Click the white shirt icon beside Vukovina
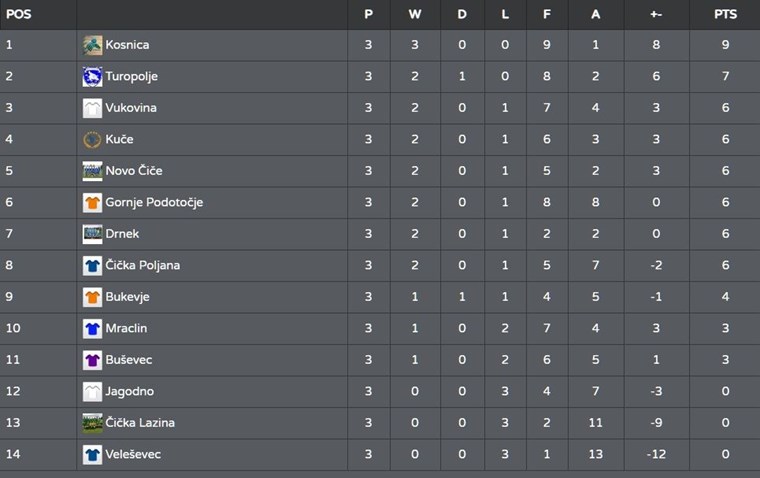The width and height of the screenshot is (760, 478). pyautogui.click(x=92, y=108)
